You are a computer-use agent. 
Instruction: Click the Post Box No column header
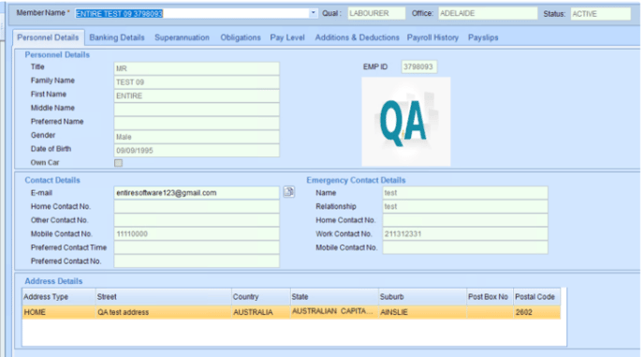(490, 296)
